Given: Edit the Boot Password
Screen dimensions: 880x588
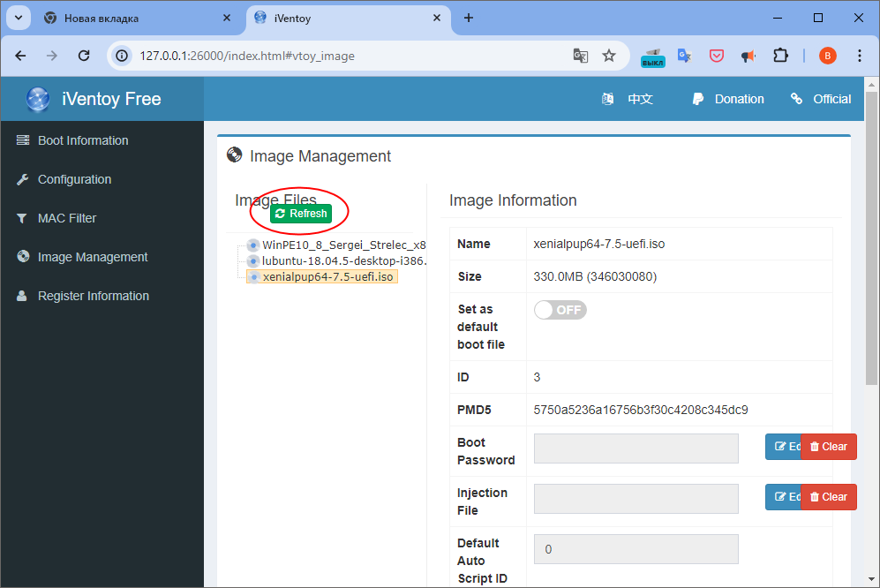Looking at the screenshot, I should (x=783, y=447).
